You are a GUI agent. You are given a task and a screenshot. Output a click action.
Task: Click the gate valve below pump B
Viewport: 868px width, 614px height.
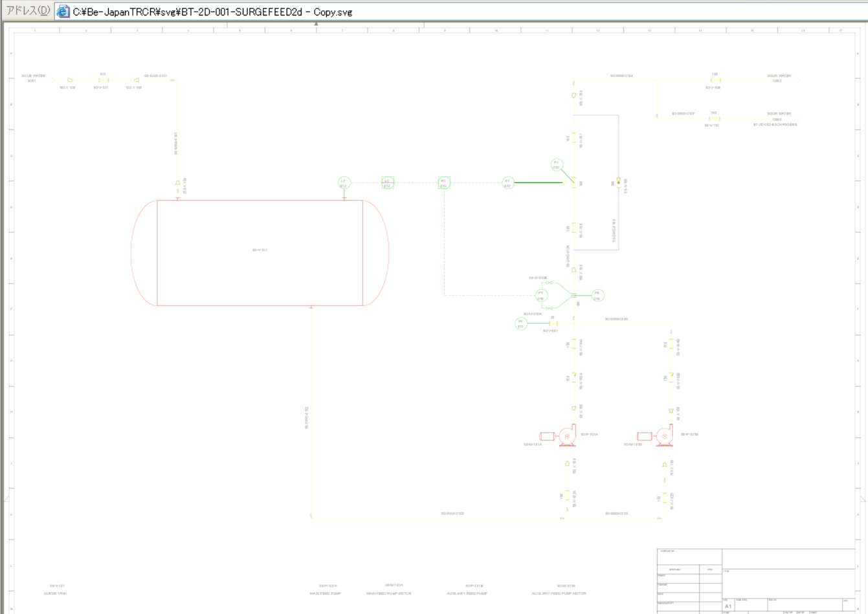coord(664,498)
